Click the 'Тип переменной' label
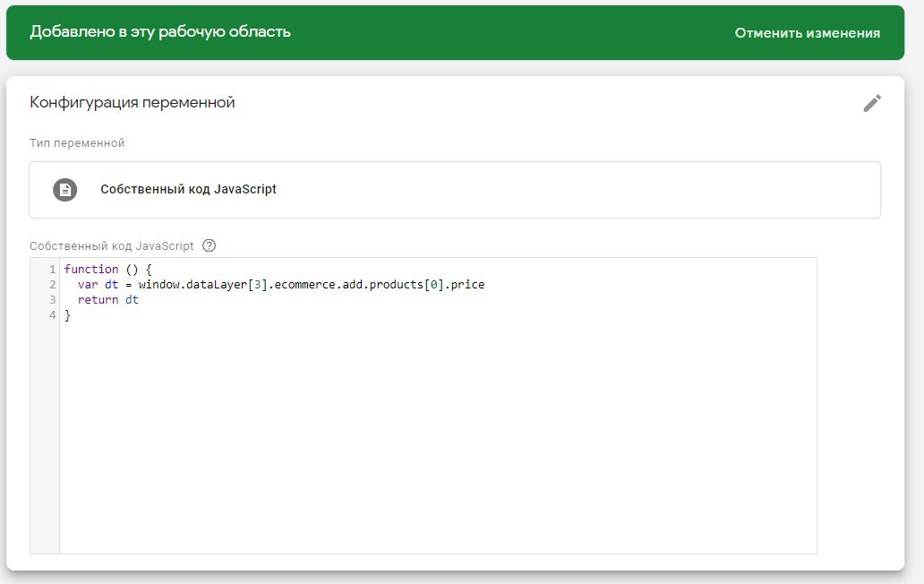This screenshot has width=924, height=584. tap(77, 143)
